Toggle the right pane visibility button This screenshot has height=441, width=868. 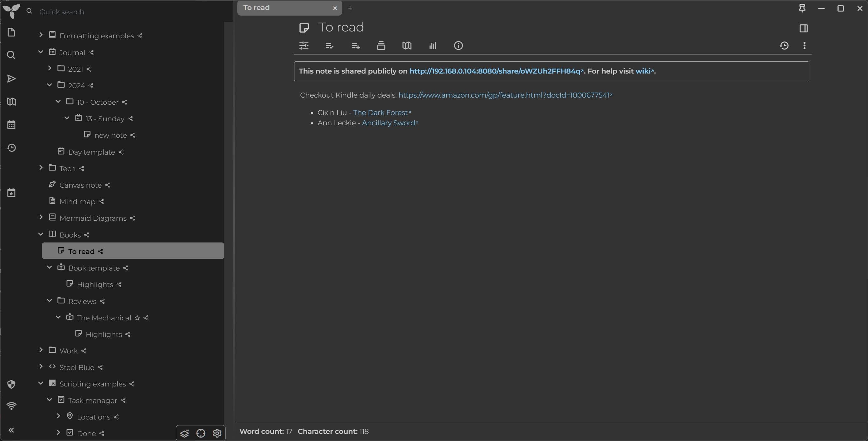pos(803,28)
